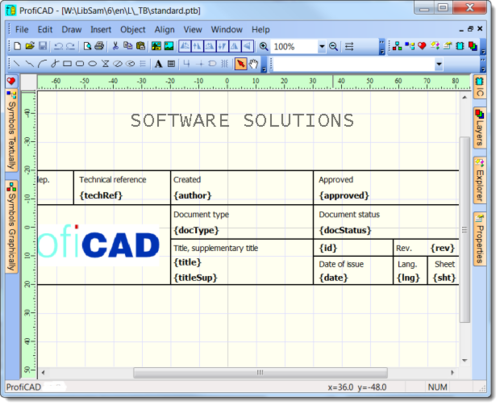Click the New document icon
Image resolution: width=500 pixels, height=406 pixels.
coord(17,46)
